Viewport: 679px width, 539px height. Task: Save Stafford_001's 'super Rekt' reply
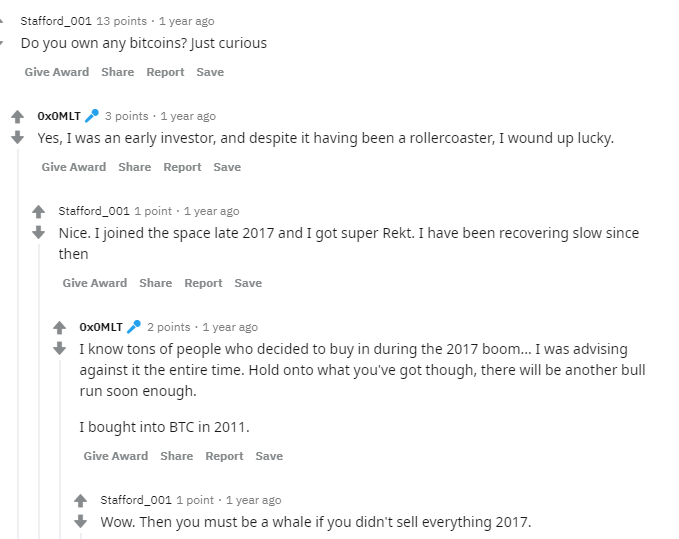(x=248, y=283)
